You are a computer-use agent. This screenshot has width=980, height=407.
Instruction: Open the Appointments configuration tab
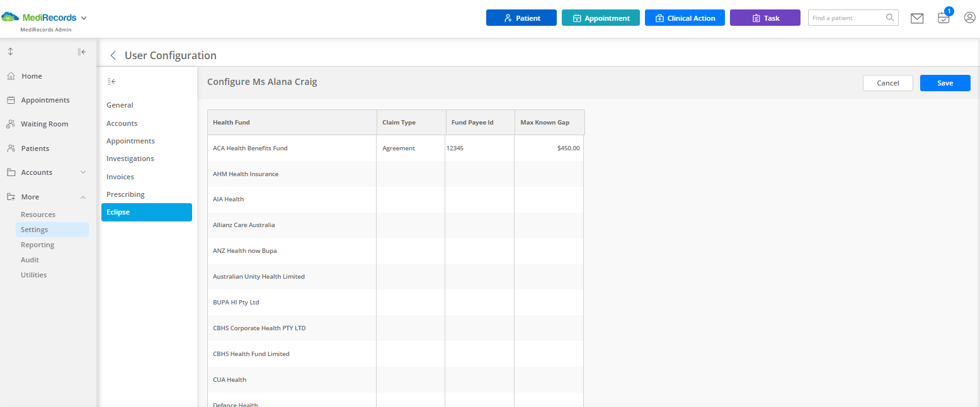(130, 141)
